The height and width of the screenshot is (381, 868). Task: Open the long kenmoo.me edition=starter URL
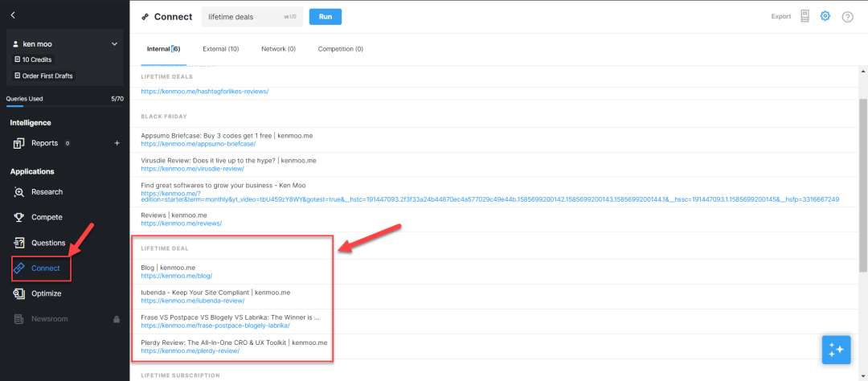490,196
